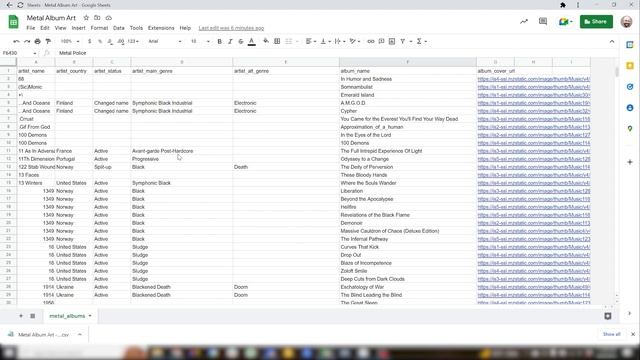Open the Calendar side panel icon
This screenshot has height=360, width=640.
(x=630, y=44)
